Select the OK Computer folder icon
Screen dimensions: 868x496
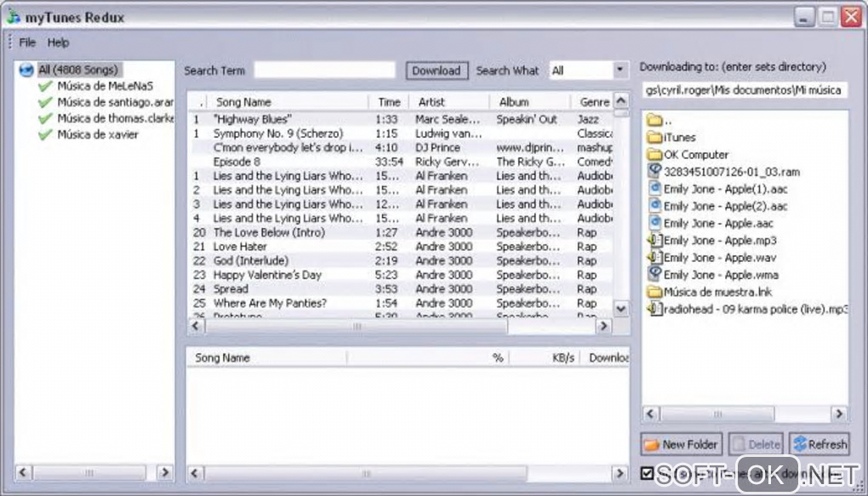click(x=655, y=155)
